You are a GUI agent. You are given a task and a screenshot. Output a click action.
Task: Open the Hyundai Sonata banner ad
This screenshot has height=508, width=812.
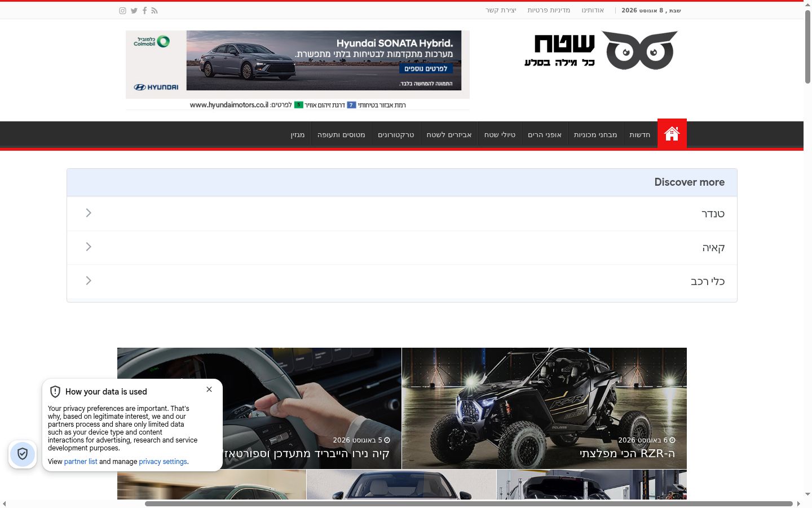click(298, 70)
